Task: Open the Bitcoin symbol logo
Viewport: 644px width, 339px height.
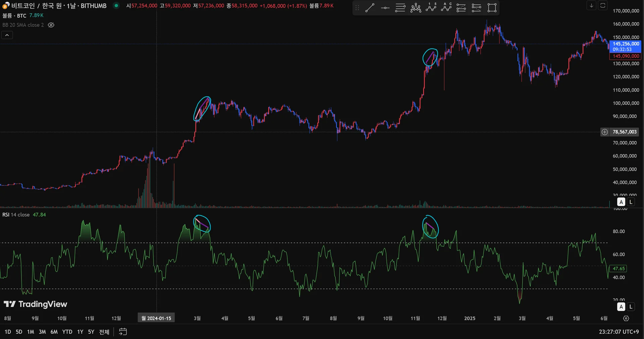Action: tap(6, 6)
